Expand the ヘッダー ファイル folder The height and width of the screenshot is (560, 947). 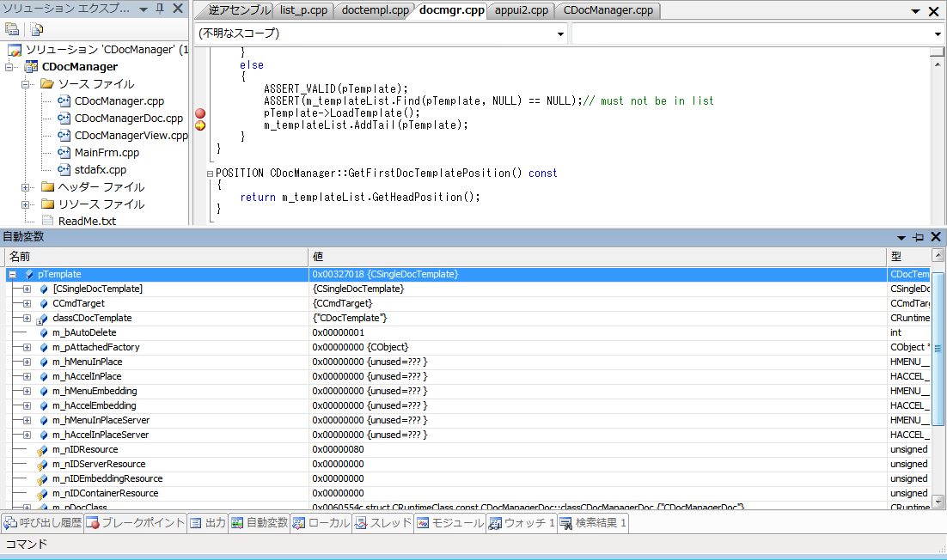tap(26, 187)
